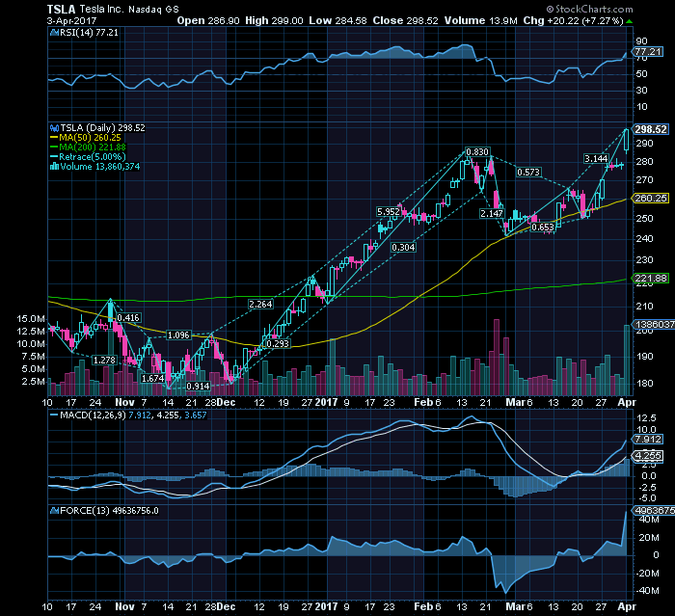Click the 0.653 retrace label
The image size is (675, 616).
point(542,227)
